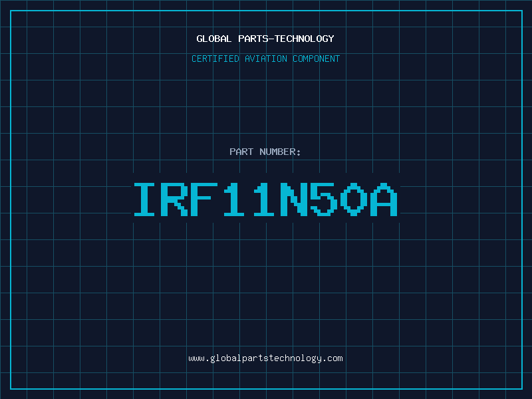
Task: Select the part number IRF11N50A
Action: pyautogui.click(x=265, y=199)
